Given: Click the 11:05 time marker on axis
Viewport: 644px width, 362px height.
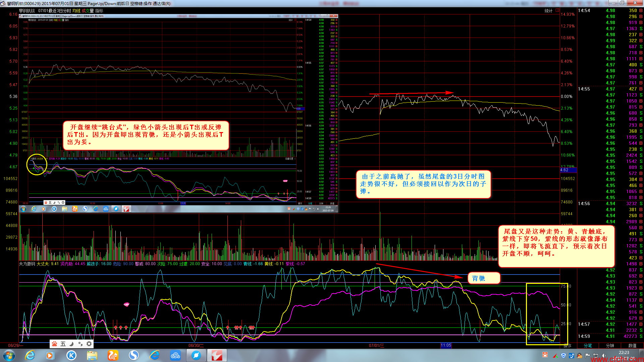Looking at the screenshot, I should [446, 345].
